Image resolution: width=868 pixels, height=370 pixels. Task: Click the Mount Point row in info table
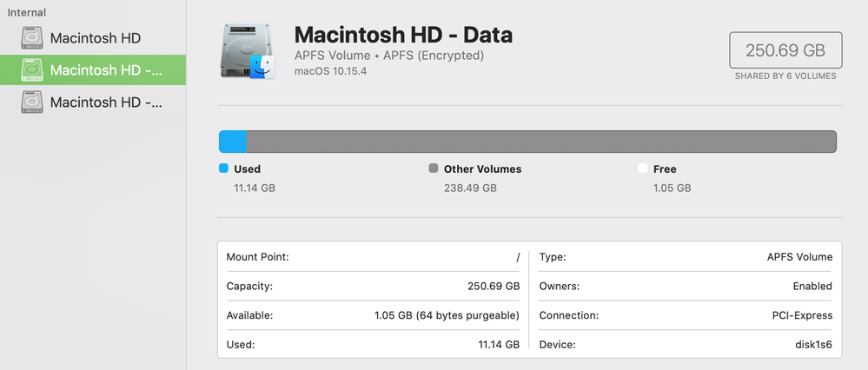pyautogui.click(x=373, y=257)
